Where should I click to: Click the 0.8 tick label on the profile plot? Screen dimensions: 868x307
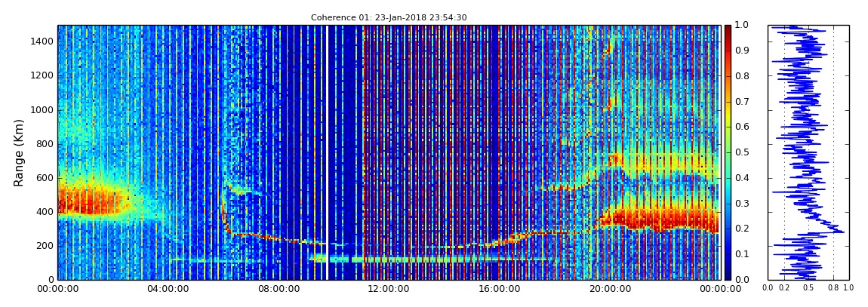click(834, 288)
